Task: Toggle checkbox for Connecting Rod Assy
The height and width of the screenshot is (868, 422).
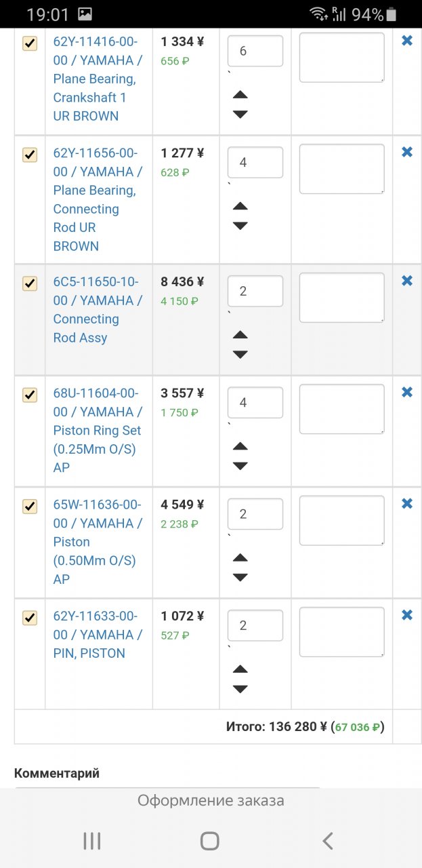Action: 30,283
